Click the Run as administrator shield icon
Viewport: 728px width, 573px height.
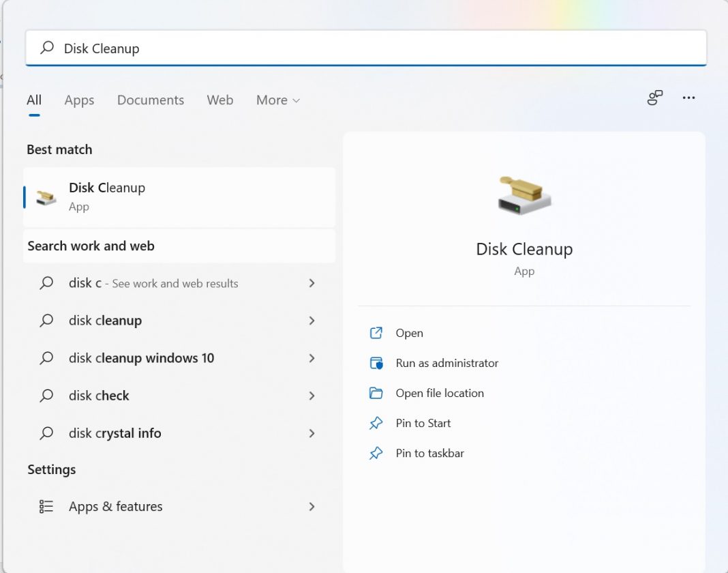tap(376, 363)
